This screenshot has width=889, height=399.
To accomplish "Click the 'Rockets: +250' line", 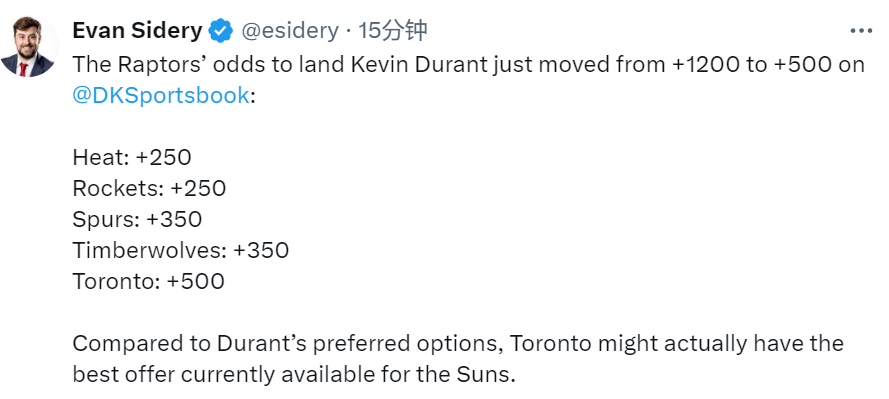I will 149,188.
